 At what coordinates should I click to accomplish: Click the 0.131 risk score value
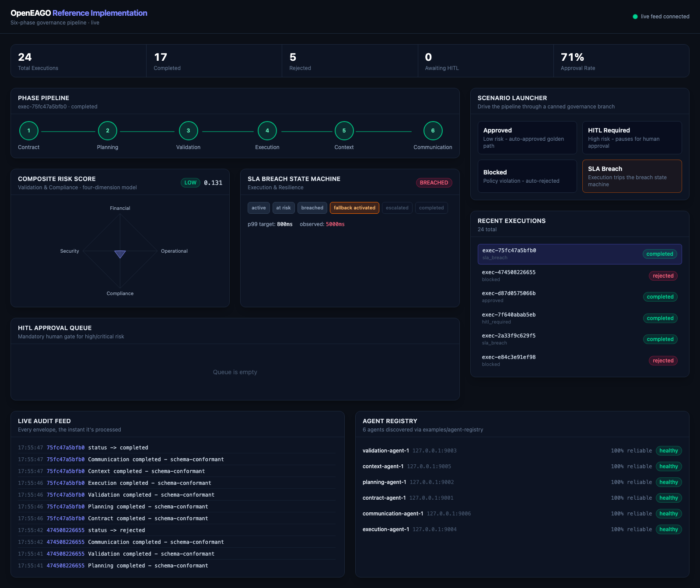point(213,183)
